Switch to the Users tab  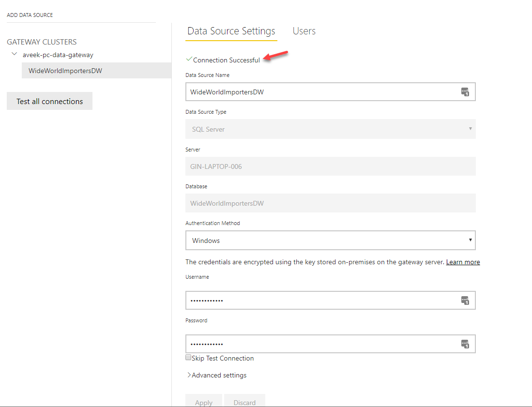[x=304, y=31]
